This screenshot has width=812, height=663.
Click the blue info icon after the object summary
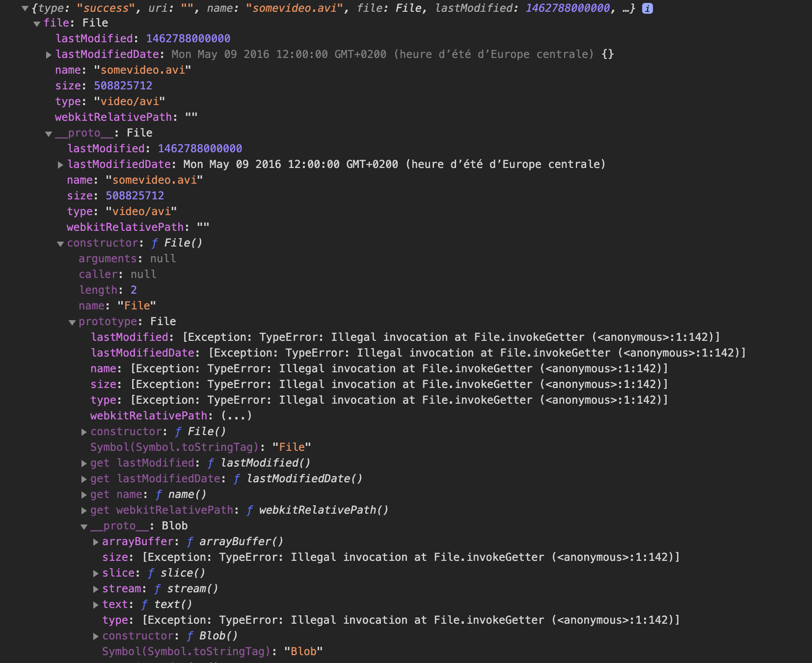pyautogui.click(x=648, y=8)
